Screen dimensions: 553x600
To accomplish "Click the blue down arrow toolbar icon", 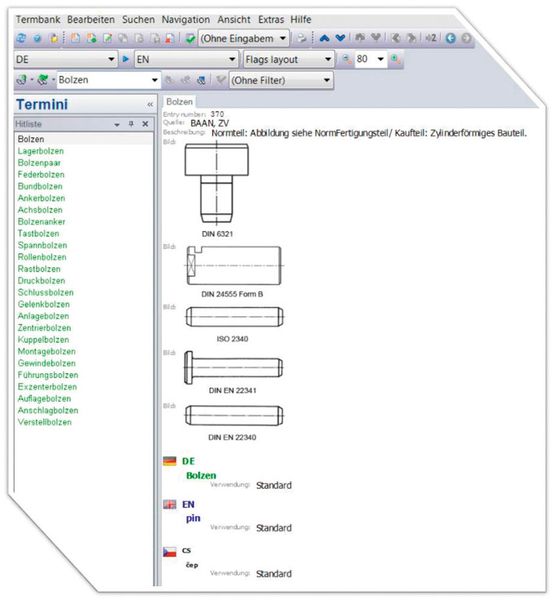I will point(340,38).
